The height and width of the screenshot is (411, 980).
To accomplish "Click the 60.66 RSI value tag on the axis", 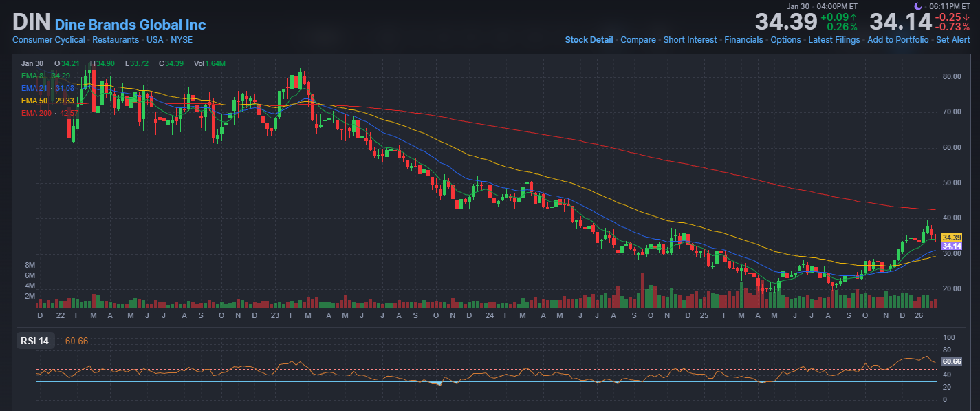I will point(951,361).
